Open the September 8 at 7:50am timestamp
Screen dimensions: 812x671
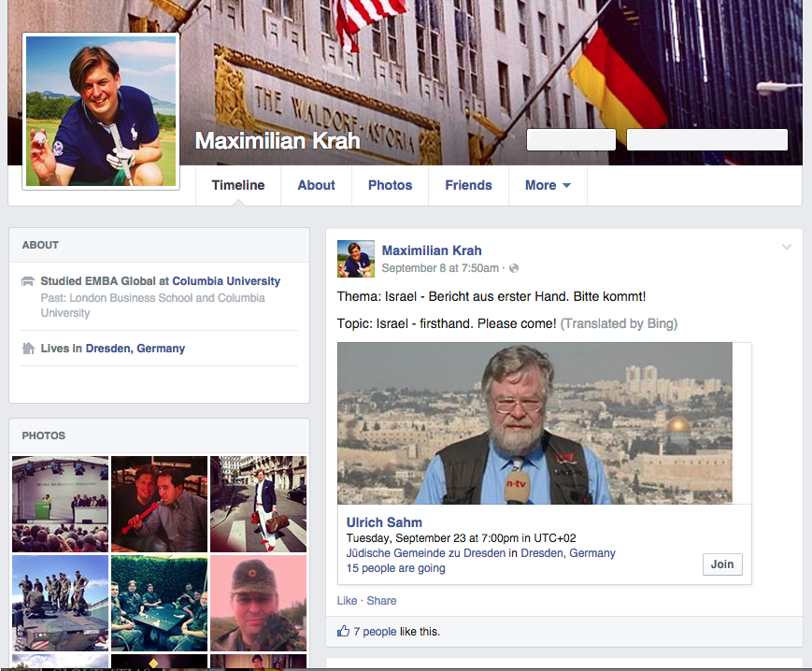pyautogui.click(x=440, y=268)
